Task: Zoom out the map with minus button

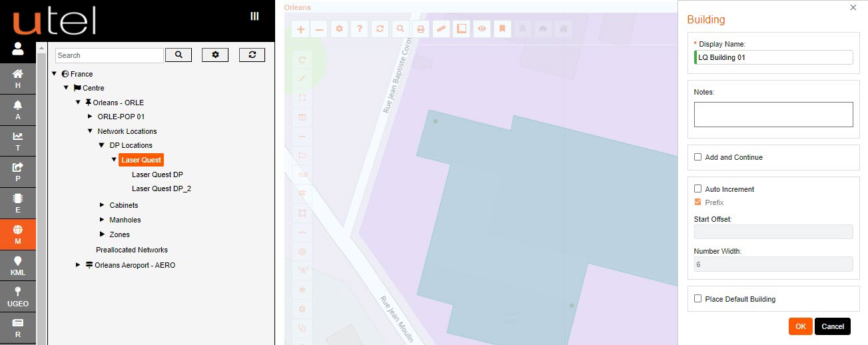Action: pos(320,29)
